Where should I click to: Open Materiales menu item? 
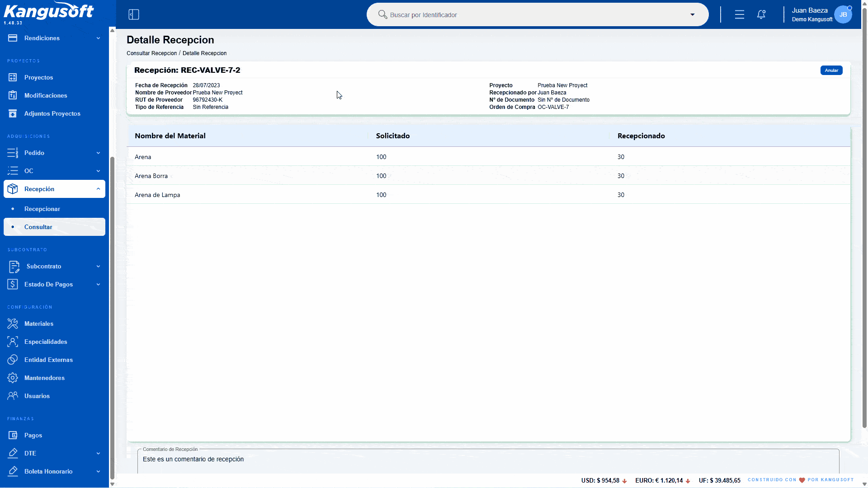point(54,324)
